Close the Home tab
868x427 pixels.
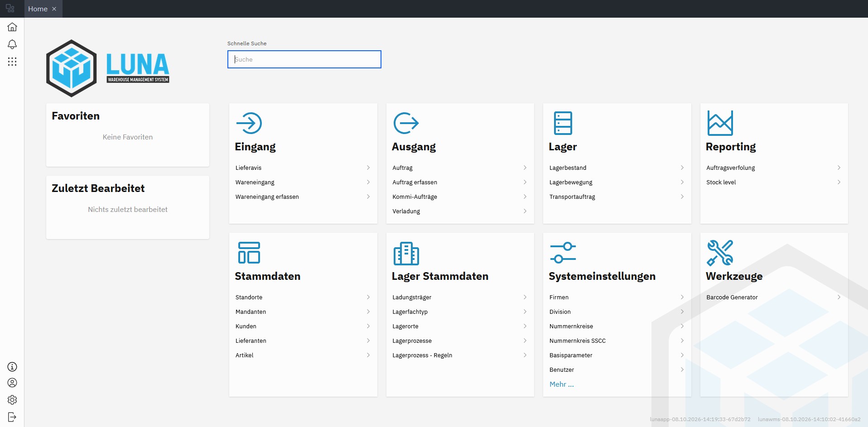tap(54, 9)
